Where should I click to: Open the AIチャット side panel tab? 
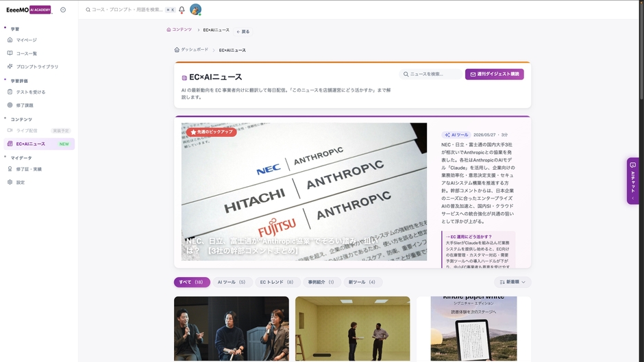pyautogui.click(x=633, y=181)
